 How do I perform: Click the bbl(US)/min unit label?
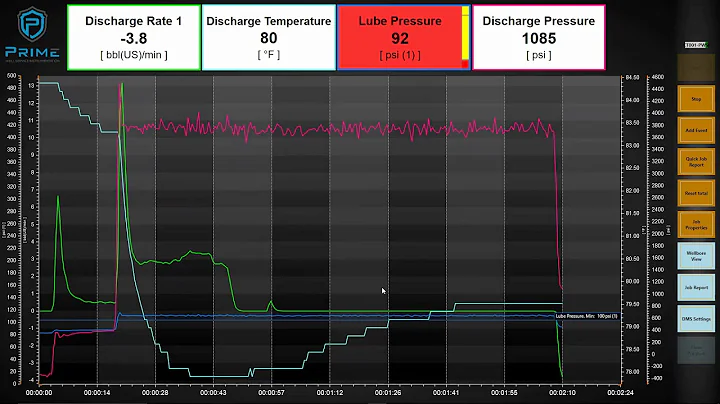134,55
